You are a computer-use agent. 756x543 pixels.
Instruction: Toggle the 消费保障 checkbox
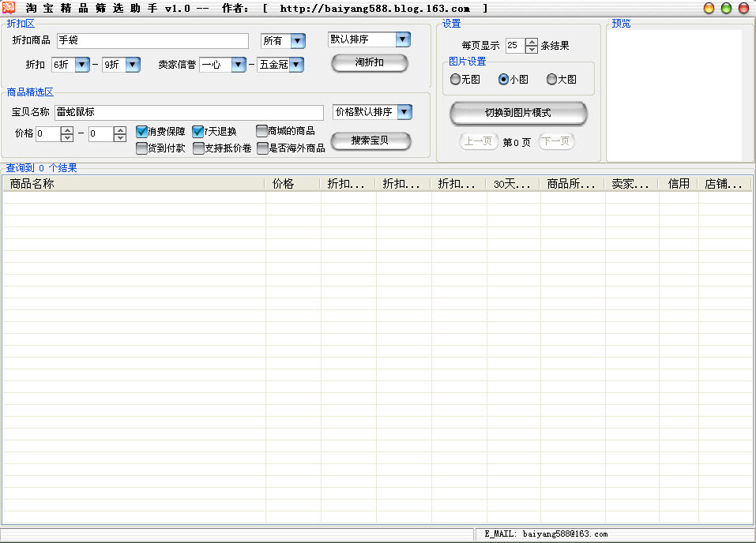tap(142, 132)
